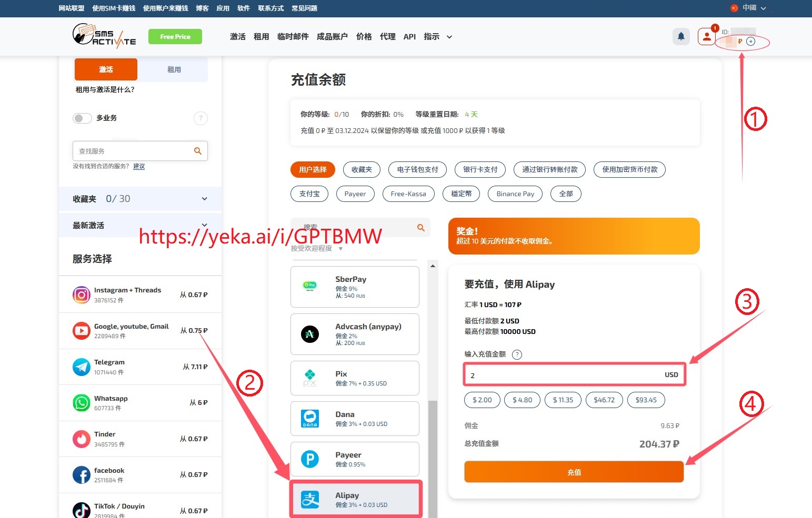The width and height of the screenshot is (812, 518).
Task: Open the user profile icon
Action: (x=707, y=36)
